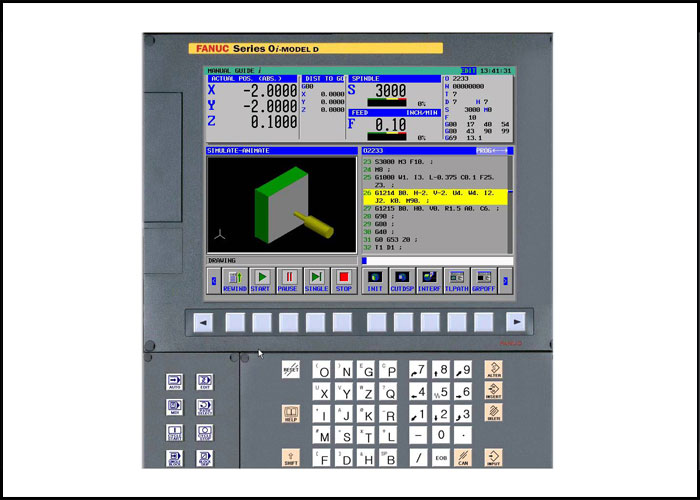Page soft keys right with the blue on-screen arrow
Screen dimensions: 700x500
click(505, 281)
